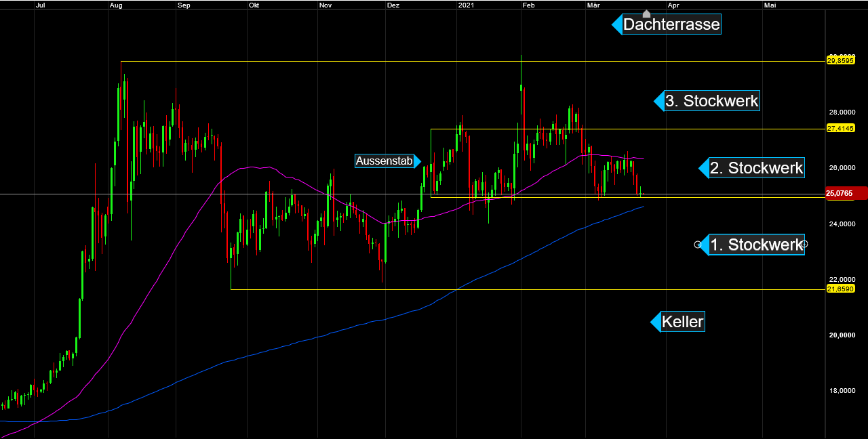Click the gray time-axis marker above Dachterrasse
This screenshot has width=868, height=439.
point(646,14)
